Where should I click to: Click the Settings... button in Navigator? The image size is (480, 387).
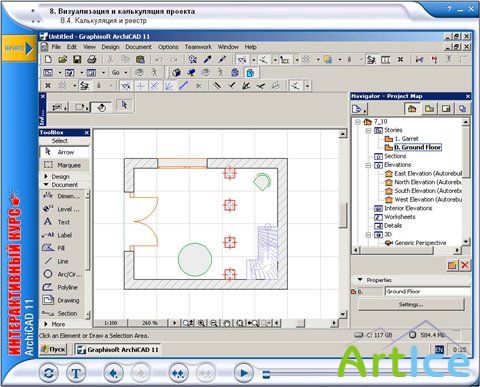tap(411, 305)
